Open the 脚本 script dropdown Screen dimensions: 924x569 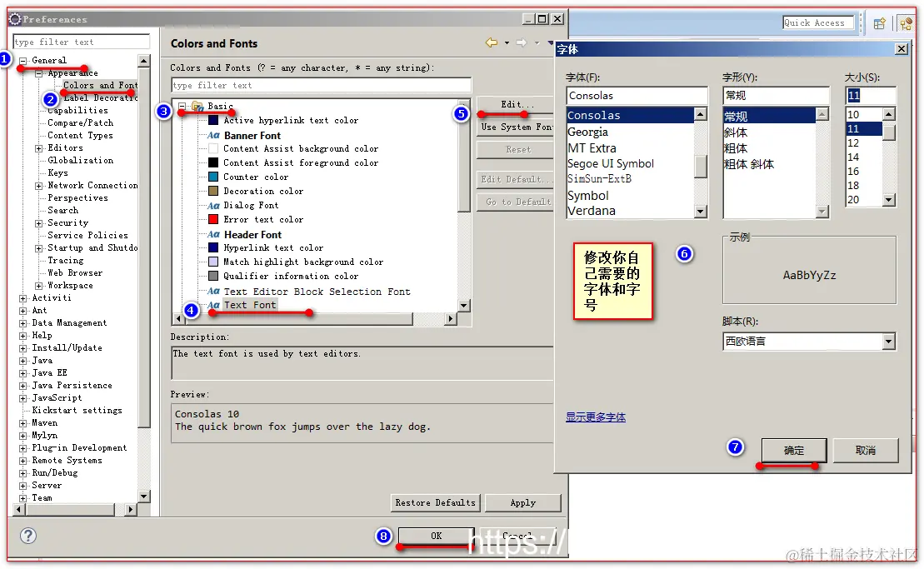pyautogui.click(x=889, y=341)
